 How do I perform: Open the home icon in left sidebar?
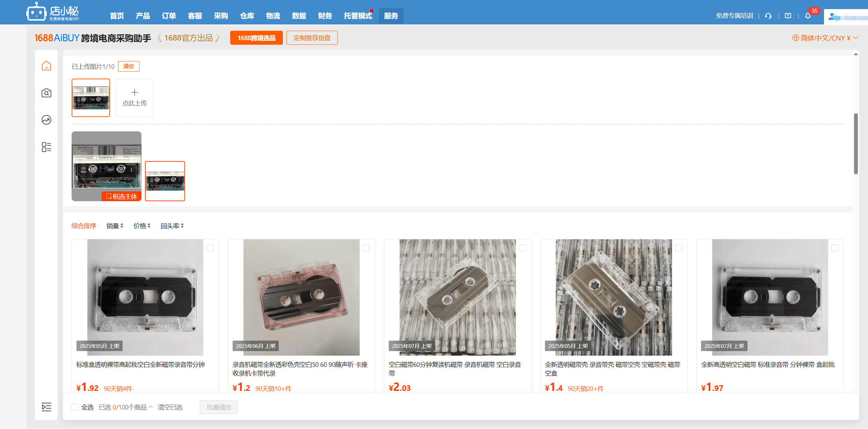click(46, 66)
